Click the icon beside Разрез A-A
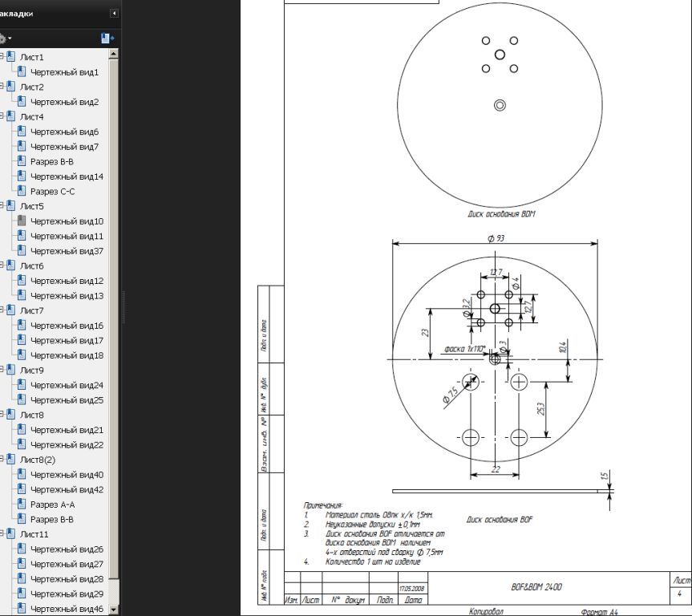 pos(22,505)
